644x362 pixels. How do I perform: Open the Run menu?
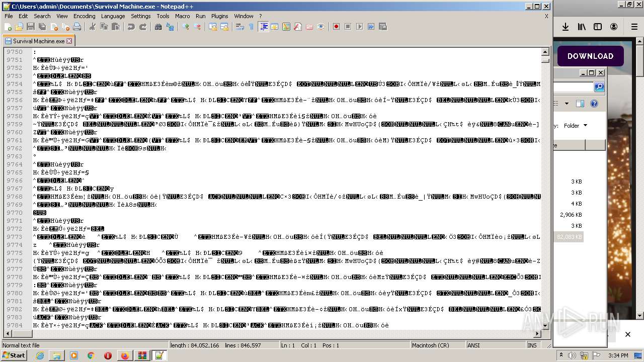(201, 16)
